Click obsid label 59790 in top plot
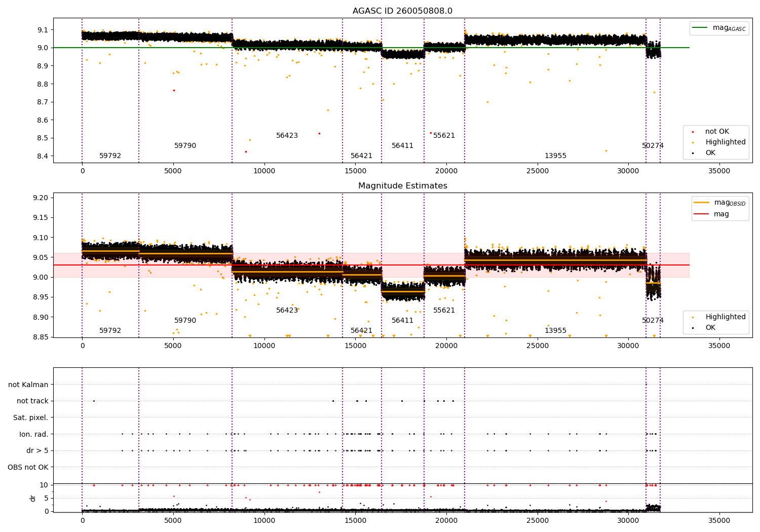 (x=185, y=146)
